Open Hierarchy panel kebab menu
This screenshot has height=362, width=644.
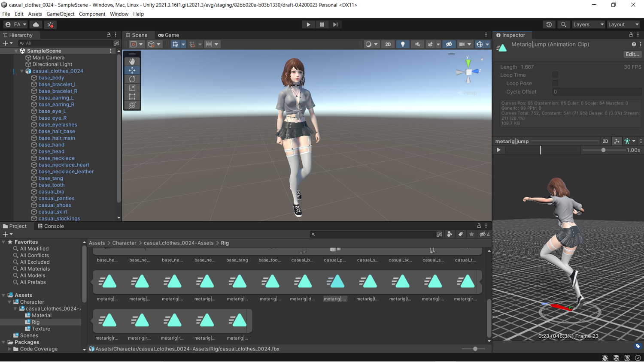point(115,35)
